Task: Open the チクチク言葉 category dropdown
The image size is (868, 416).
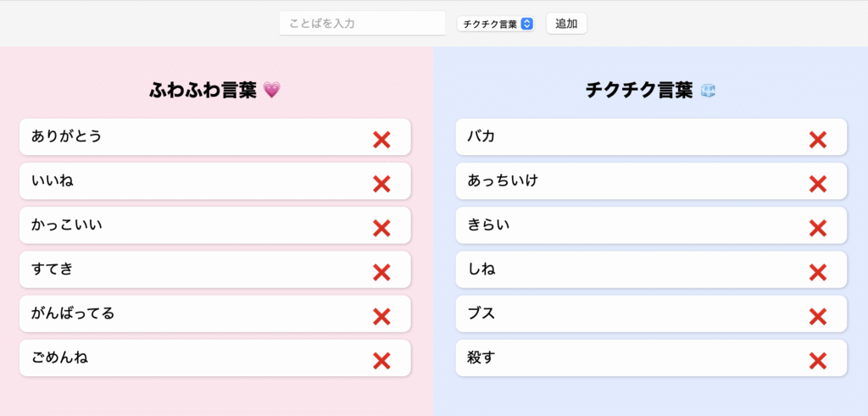Action: [497, 24]
